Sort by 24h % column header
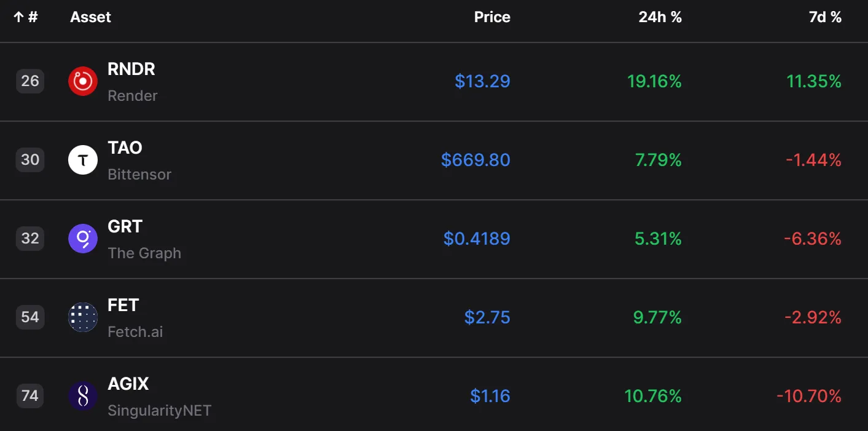The height and width of the screenshot is (431, 868). pos(660,17)
